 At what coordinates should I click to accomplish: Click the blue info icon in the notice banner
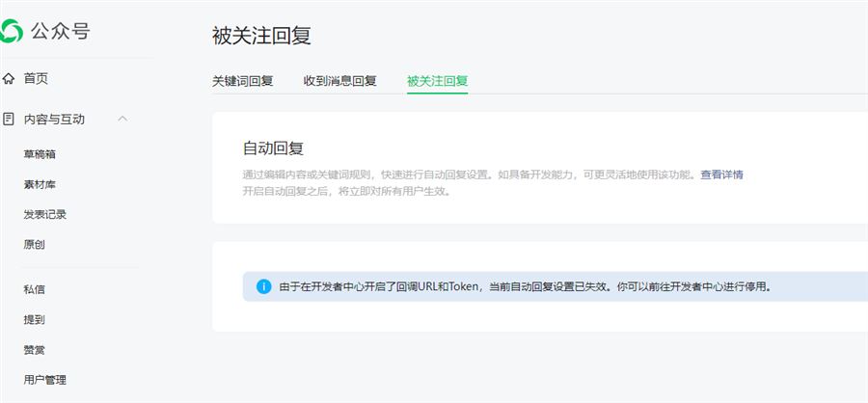point(263,286)
